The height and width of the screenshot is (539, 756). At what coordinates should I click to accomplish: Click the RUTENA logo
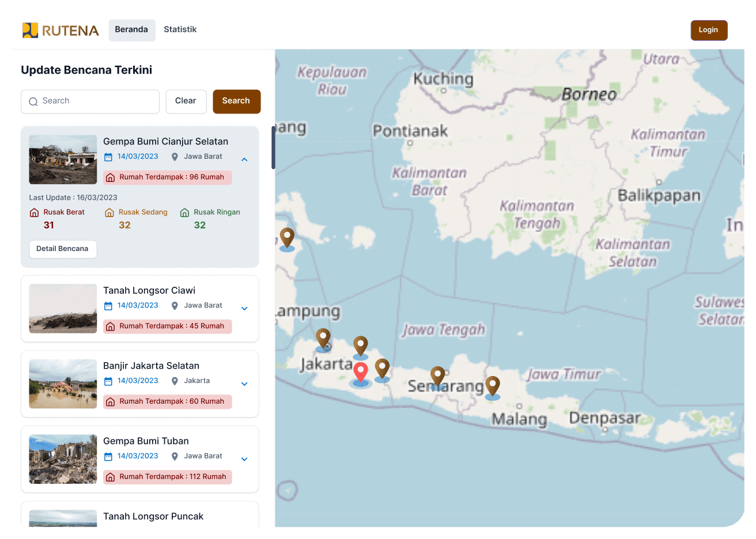[x=61, y=30]
